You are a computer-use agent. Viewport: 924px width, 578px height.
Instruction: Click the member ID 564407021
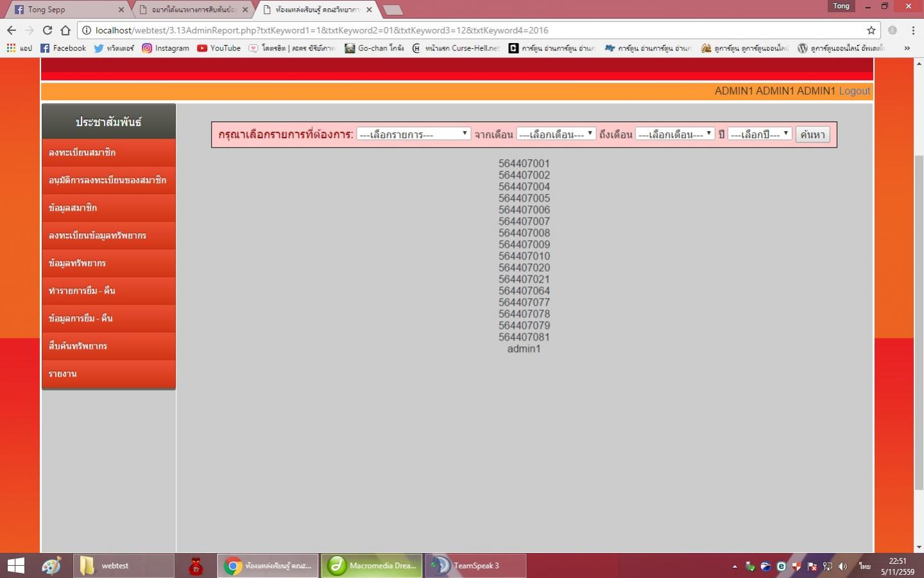524,279
